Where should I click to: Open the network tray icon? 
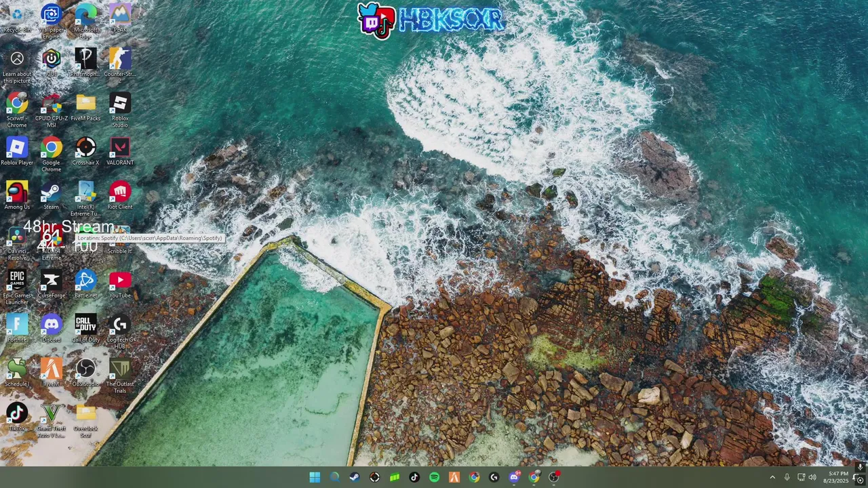(801, 477)
